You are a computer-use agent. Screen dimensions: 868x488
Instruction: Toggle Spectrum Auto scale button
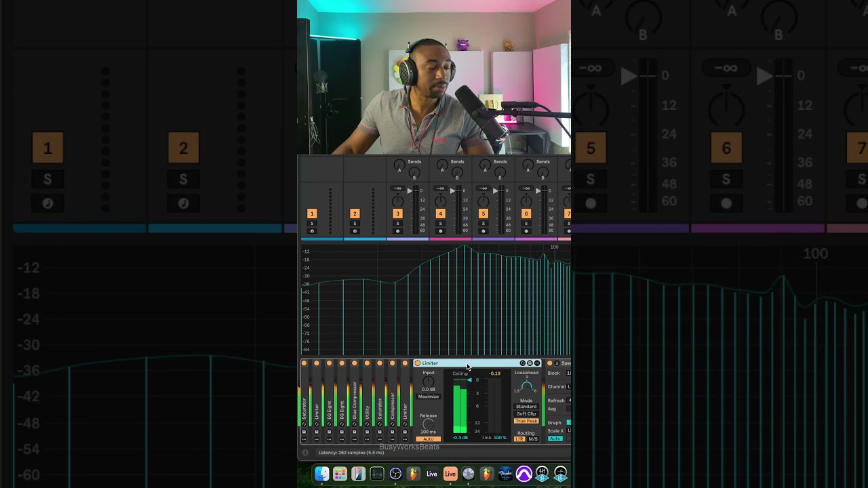555,439
